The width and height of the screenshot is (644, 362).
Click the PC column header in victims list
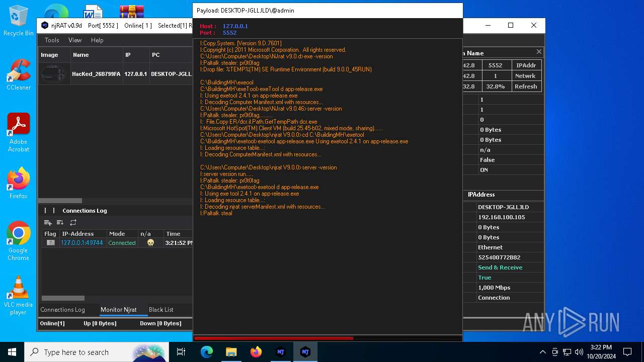171,55
